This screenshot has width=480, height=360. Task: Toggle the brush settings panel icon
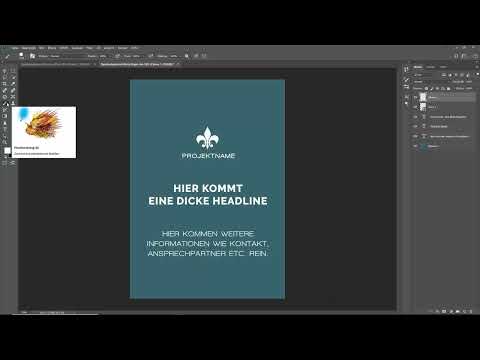(32, 56)
